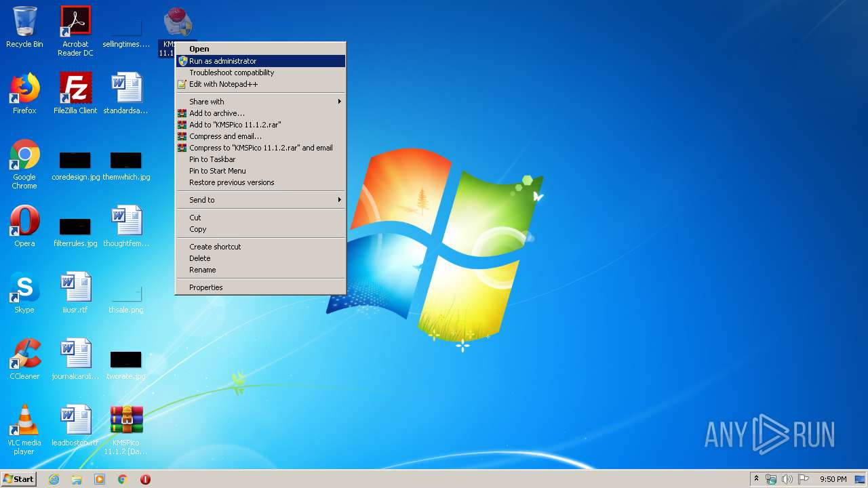Image resolution: width=868 pixels, height=488 pixels.
Task: Select the coredesign.jpg file
Action: coord(75,166)
